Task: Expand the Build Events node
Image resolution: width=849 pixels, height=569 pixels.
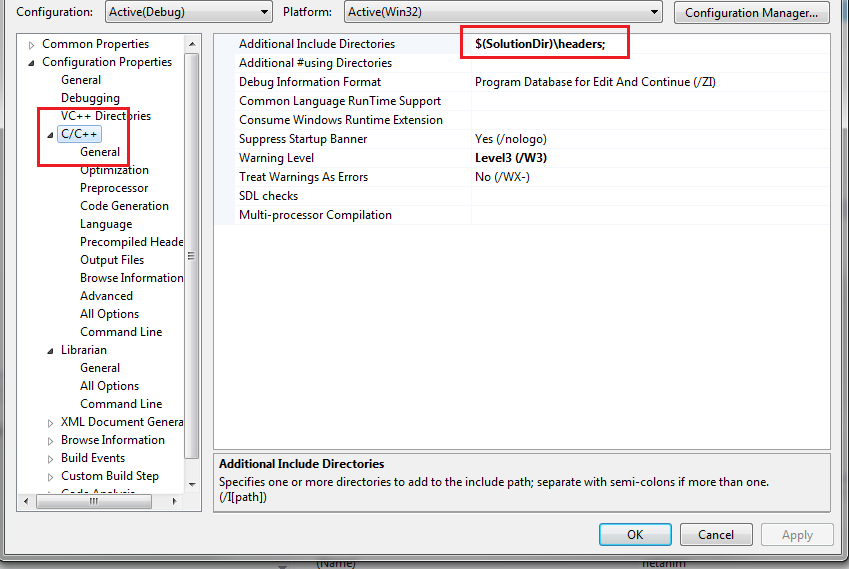Action: (50, 459)
